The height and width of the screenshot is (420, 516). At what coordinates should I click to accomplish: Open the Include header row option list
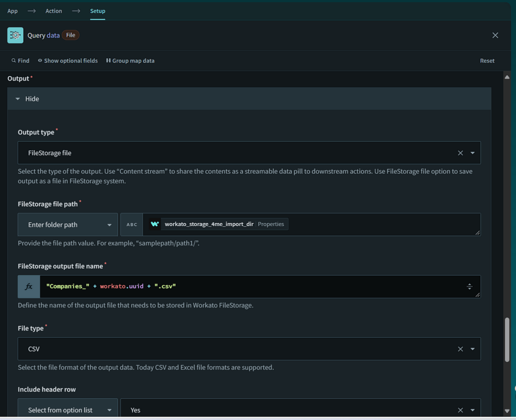click(68, 410)
